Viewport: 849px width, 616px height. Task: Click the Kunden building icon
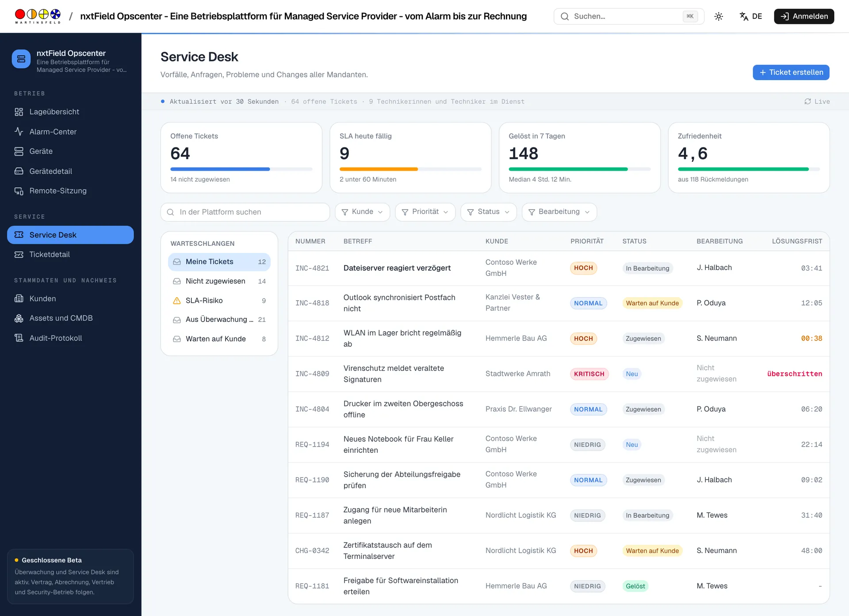coord(19,298)
